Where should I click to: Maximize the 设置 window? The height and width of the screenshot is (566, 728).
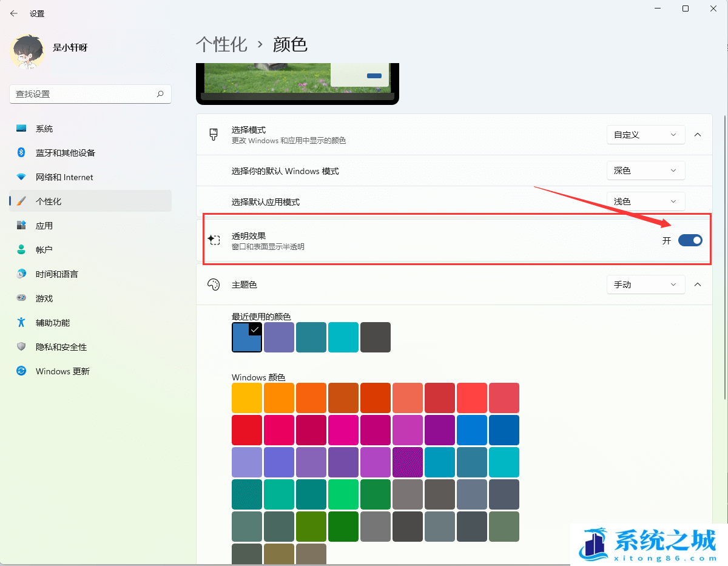coord(686,8)
